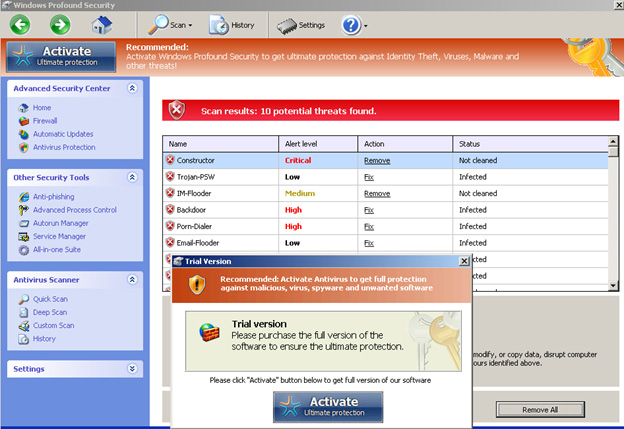Image resolution: width=624 pixels, height=429 pixels.
Task: Sort by the Alert level column header
Action: (318, 144)
